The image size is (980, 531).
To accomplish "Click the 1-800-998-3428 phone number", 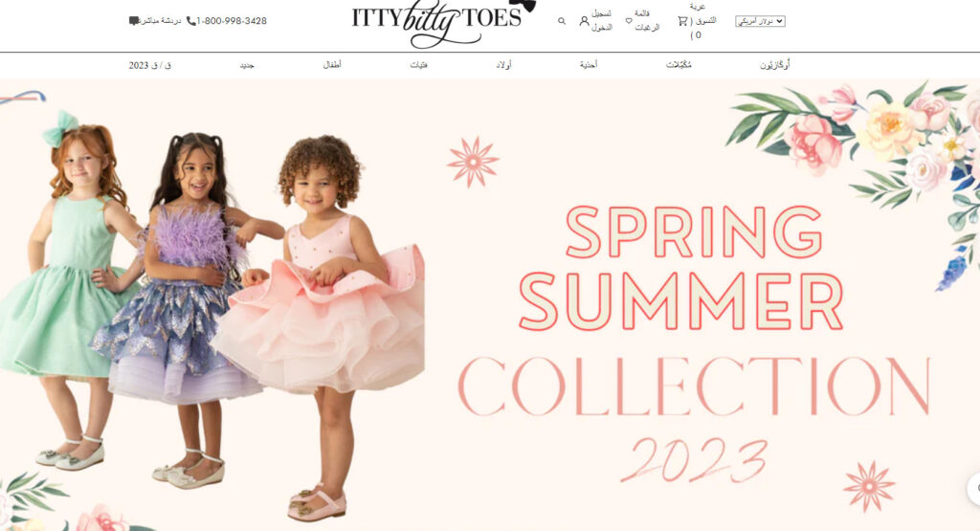I will click(232, 21).
